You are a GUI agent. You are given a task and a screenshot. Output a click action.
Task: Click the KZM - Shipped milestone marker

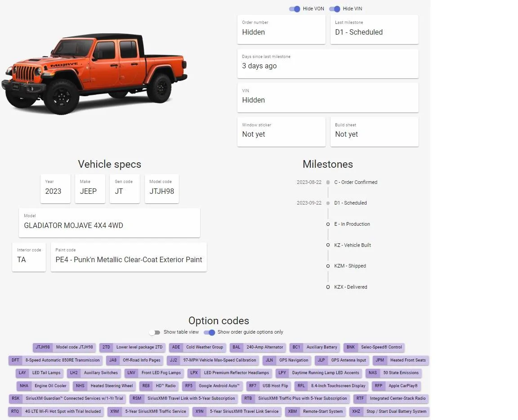coord(328,266)
